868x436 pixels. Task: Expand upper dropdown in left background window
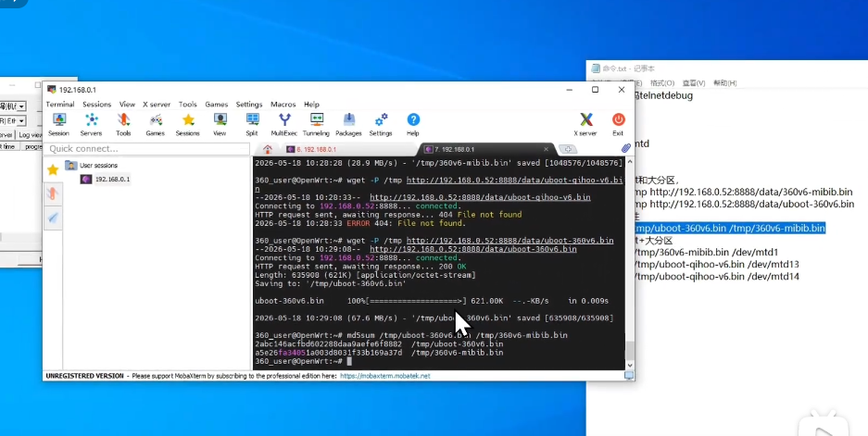(21, 106)
